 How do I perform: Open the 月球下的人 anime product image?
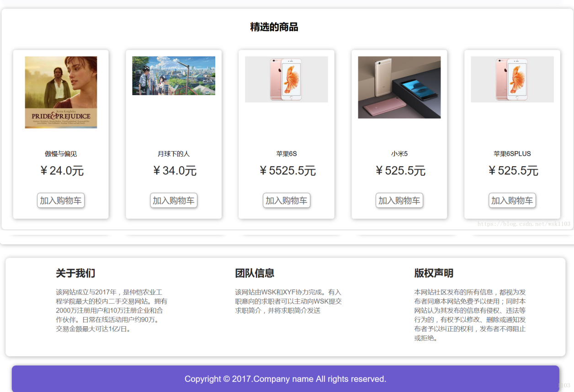[x=174, y=76]
